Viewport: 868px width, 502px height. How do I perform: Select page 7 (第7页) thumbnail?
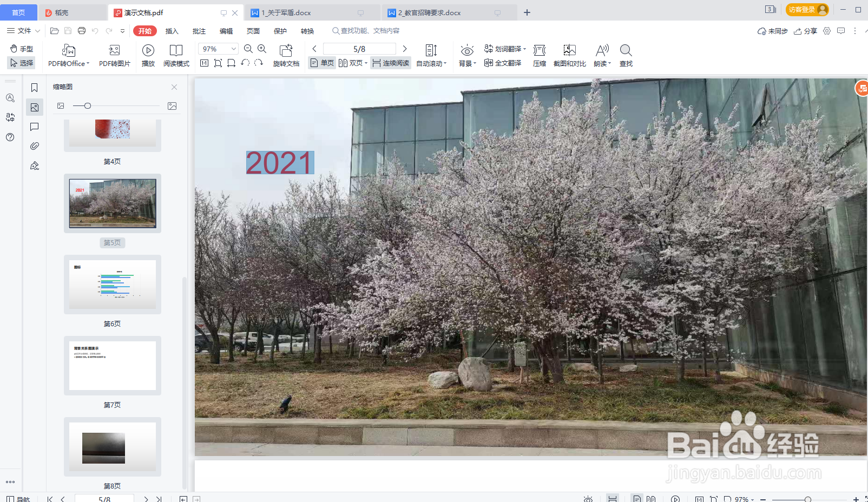[x=113, y=366]
